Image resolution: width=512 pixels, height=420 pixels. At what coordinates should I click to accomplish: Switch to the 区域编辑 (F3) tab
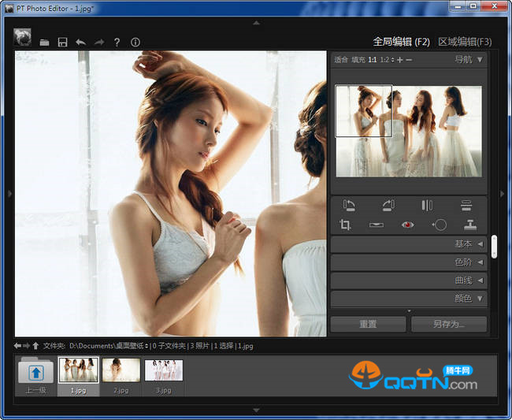(464, 42)
